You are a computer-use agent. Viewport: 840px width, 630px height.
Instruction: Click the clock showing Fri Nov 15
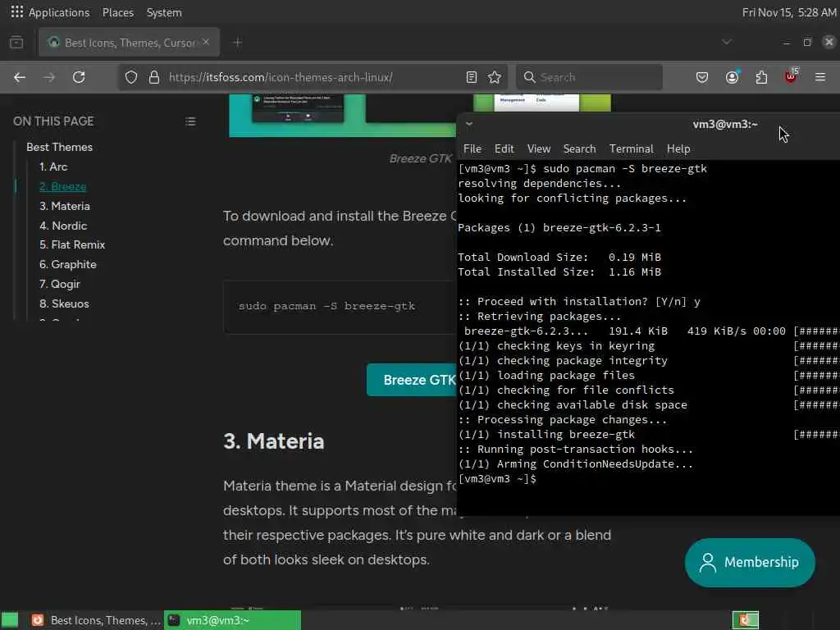(x=788, y=12)
